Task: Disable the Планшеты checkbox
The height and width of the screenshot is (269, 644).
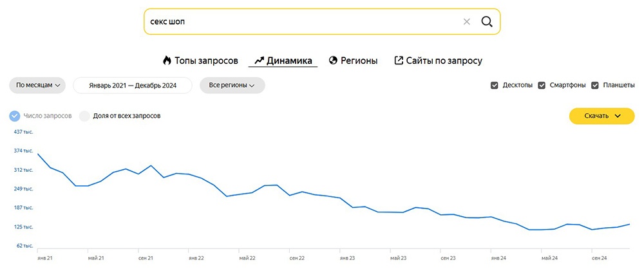Action: tap(595, 86)
